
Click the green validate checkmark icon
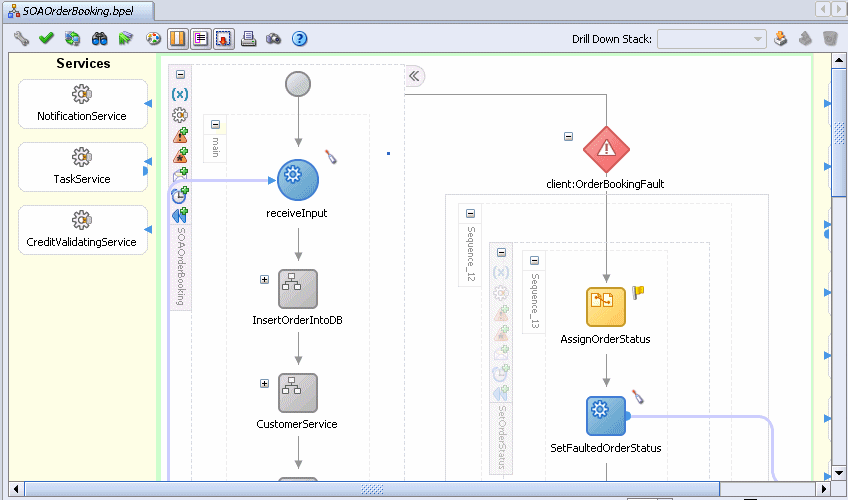coord(47,38)
